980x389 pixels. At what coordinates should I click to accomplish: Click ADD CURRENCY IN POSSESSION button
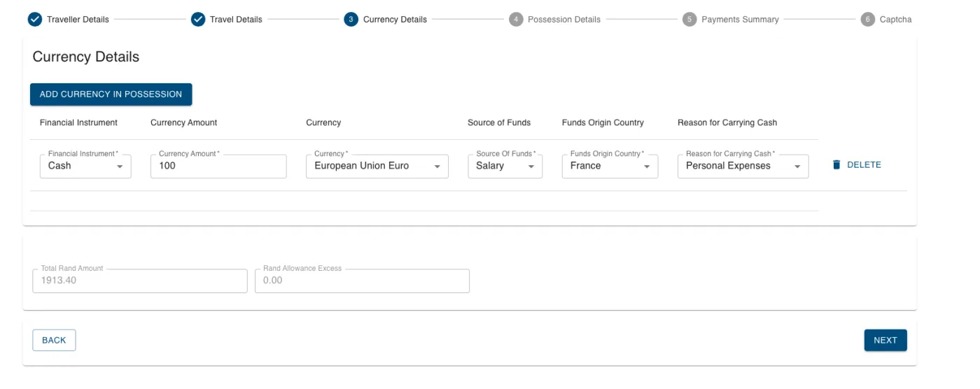pyautogui.click(x=111, y=94)
